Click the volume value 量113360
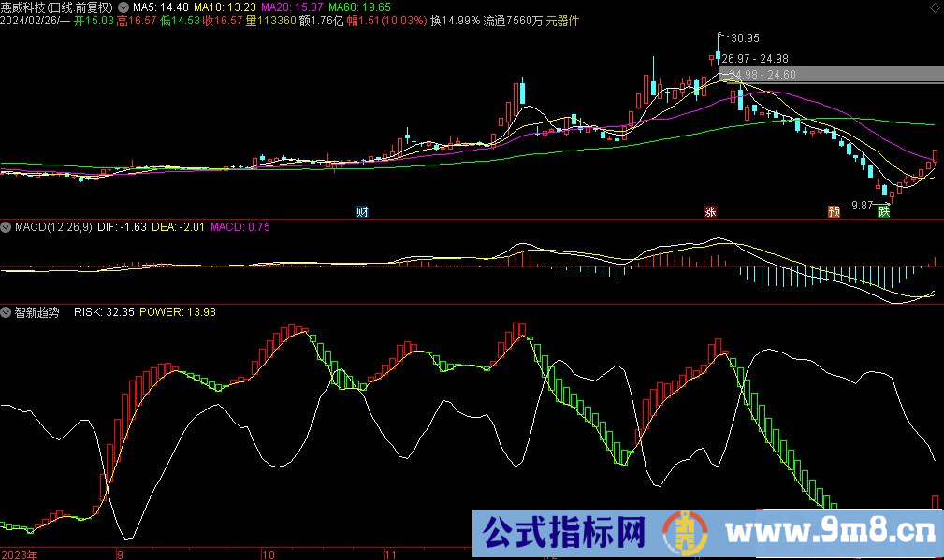This screenshot has height=560, width=944. click(x=271, y=22)
